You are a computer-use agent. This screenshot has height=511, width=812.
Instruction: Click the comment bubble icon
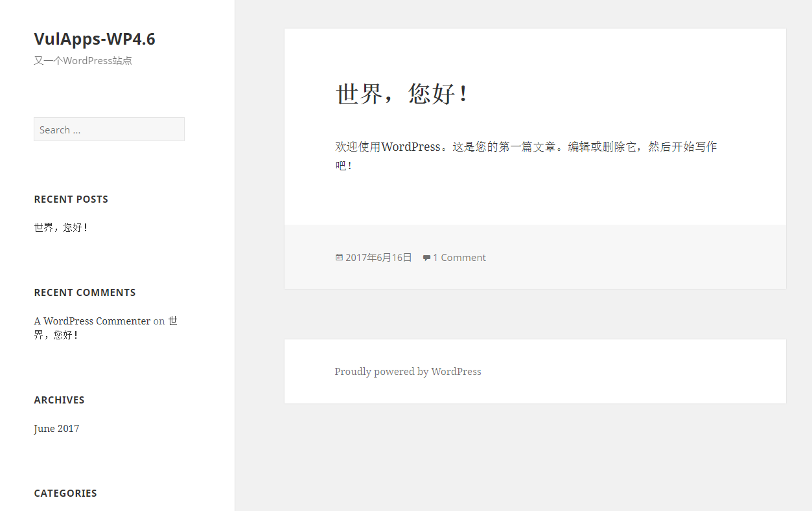(x=426, y=258)
